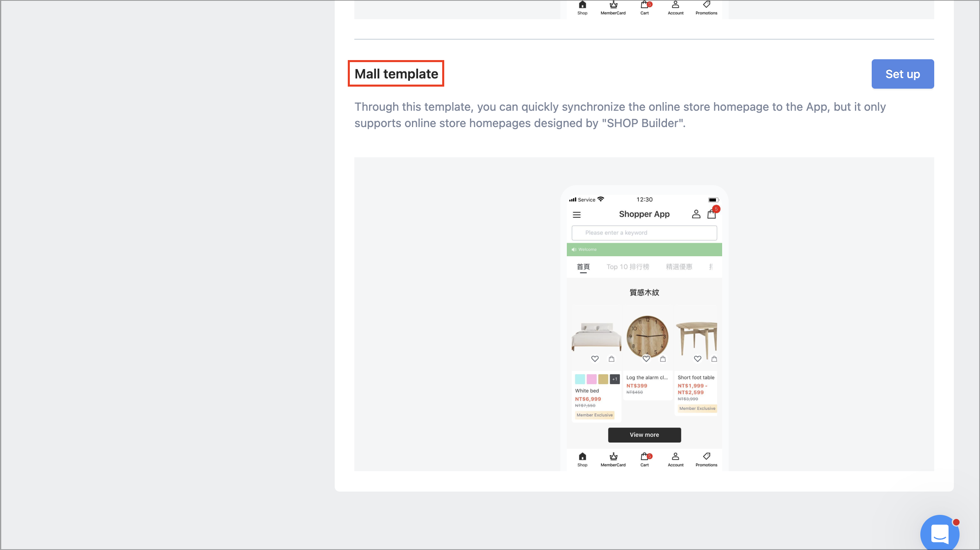This screenshot has height=550, width=980.
Task: Select the 首頁 tab in preview
Action: click(583, 267)
